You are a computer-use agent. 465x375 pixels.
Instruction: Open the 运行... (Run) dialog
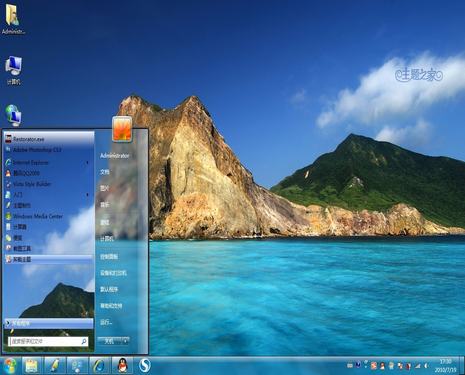pos(106,322)
